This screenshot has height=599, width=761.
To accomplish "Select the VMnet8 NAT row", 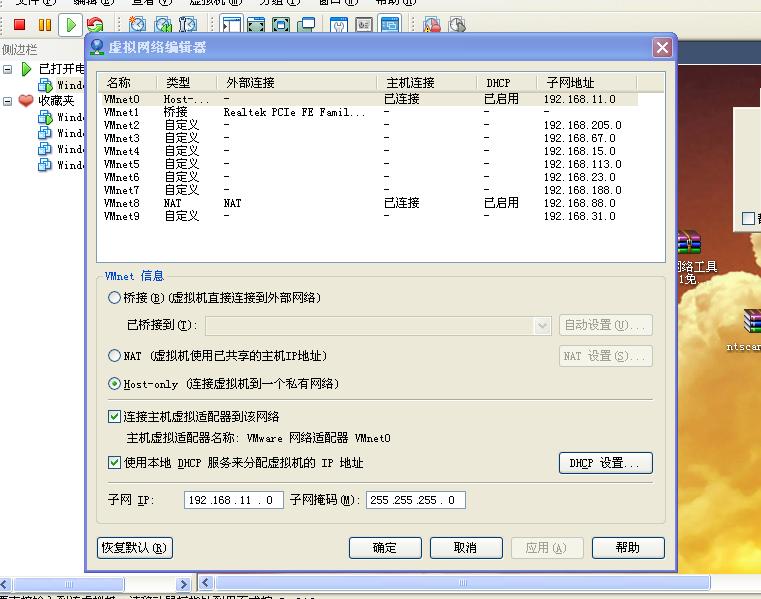I will [368, 203].
